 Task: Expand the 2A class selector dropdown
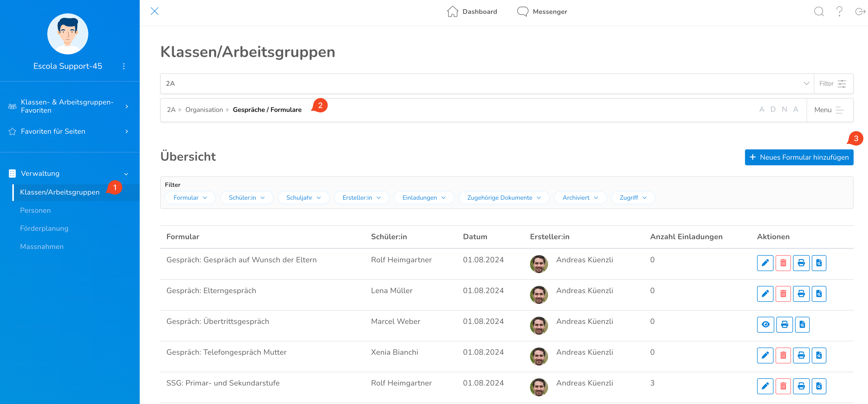coord(806,83)
